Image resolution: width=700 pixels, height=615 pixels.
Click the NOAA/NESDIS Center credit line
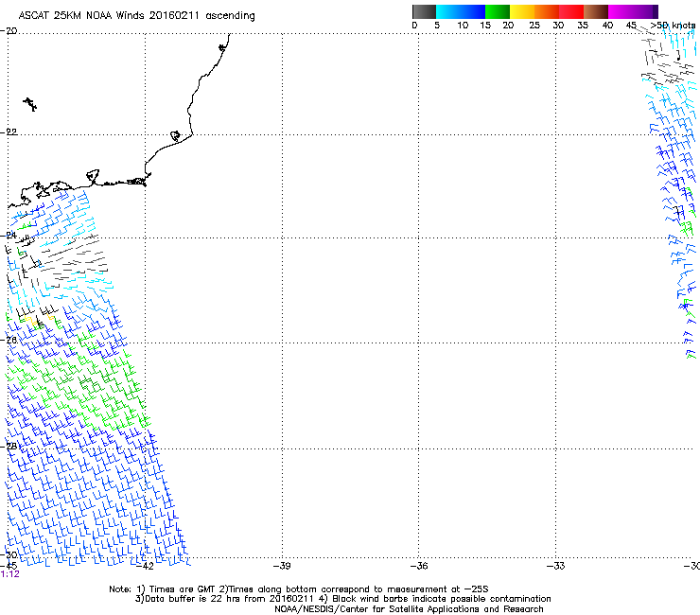[x=409, y=609]
